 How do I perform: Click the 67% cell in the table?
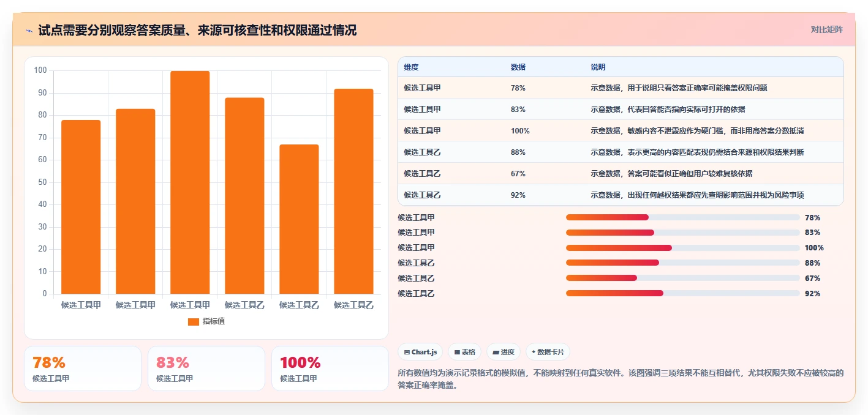(x=518, y=174)
